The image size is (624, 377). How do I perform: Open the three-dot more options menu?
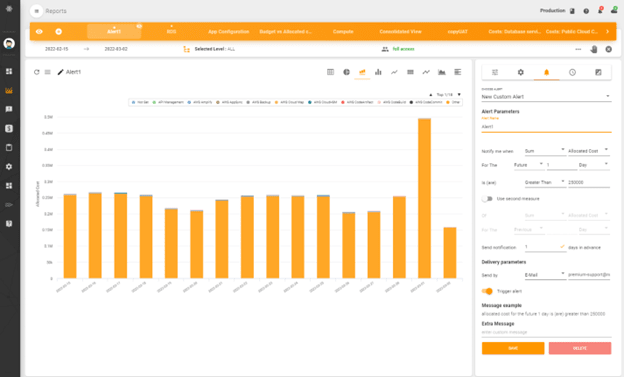coord(578,49)
